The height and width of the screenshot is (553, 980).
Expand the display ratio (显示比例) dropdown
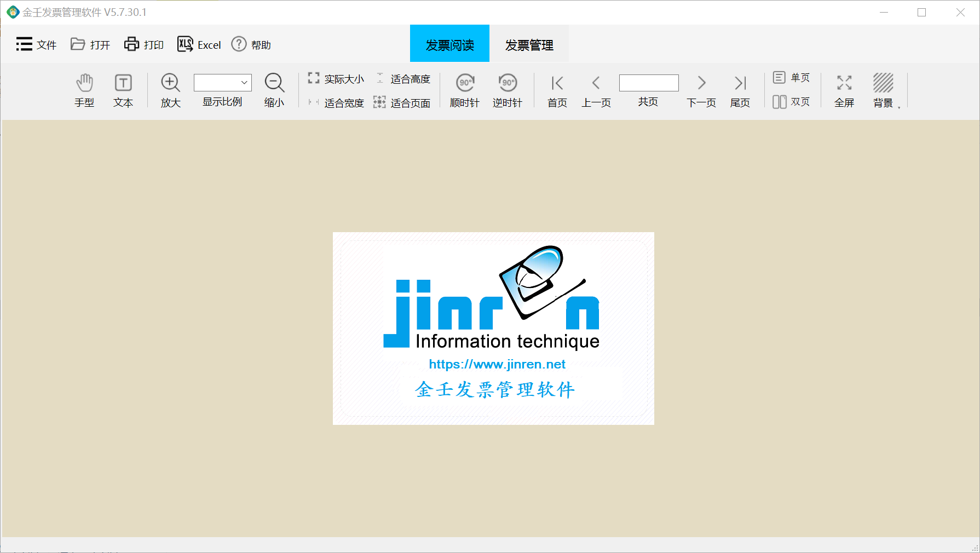pyautogui.click(x=244, y=83)
